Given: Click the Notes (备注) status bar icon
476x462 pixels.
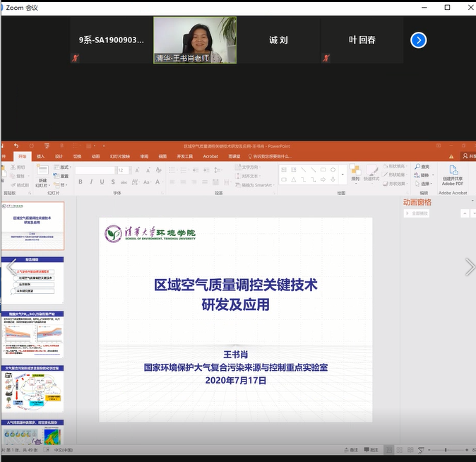Looking at the screenshot, I should 350,450.
